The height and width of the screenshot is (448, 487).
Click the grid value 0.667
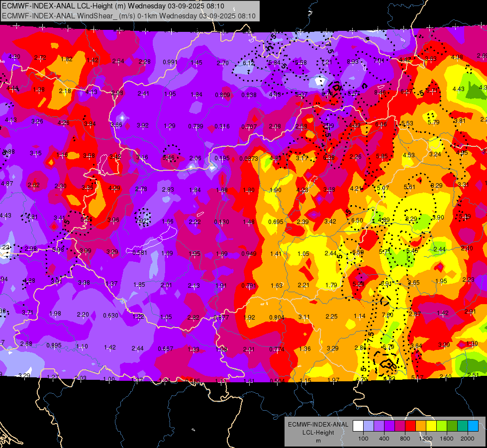coord(166,349)
